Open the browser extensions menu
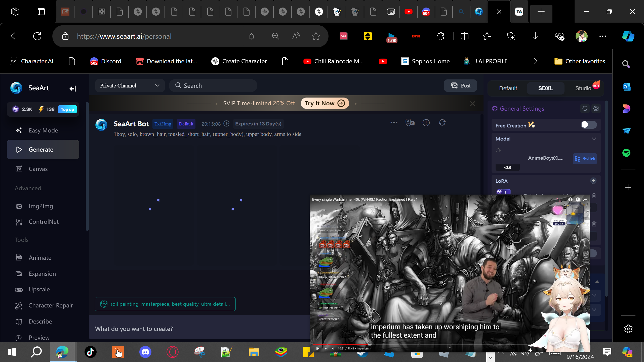Image resolution: width=644 pixels, height=362 pixels. click(x=440, y=36)
